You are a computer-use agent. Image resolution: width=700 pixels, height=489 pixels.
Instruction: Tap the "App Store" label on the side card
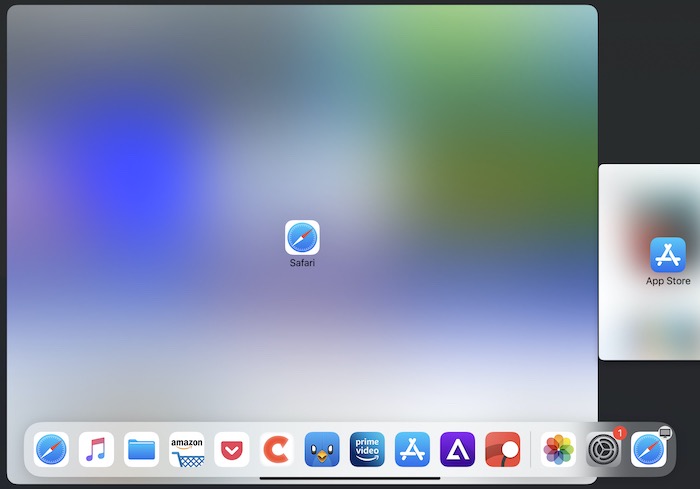(668, 281)
